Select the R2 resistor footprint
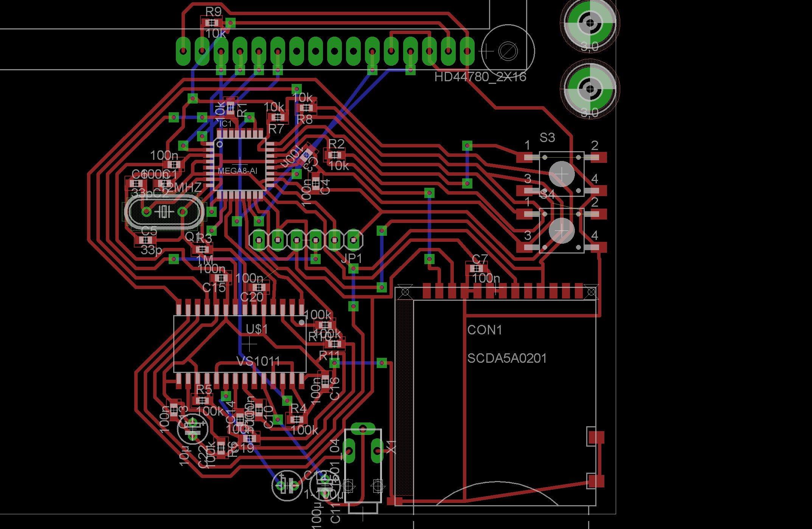 [335, 155]
